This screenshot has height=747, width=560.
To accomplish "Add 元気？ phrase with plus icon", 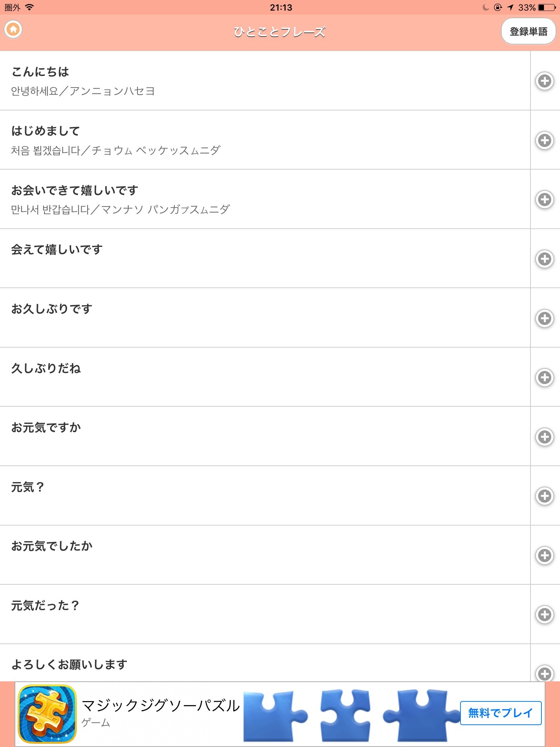I will [544, 496].
